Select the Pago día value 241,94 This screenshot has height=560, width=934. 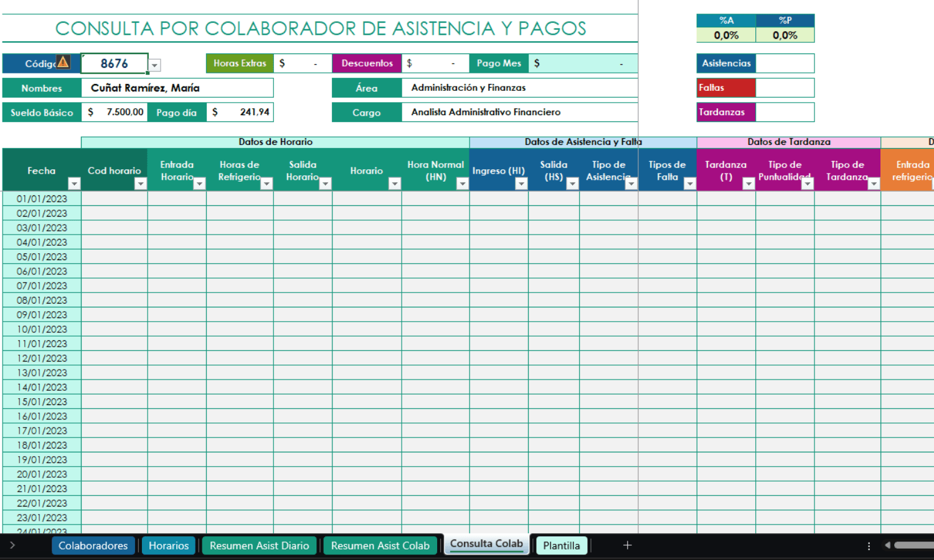(x=240, y=112)
